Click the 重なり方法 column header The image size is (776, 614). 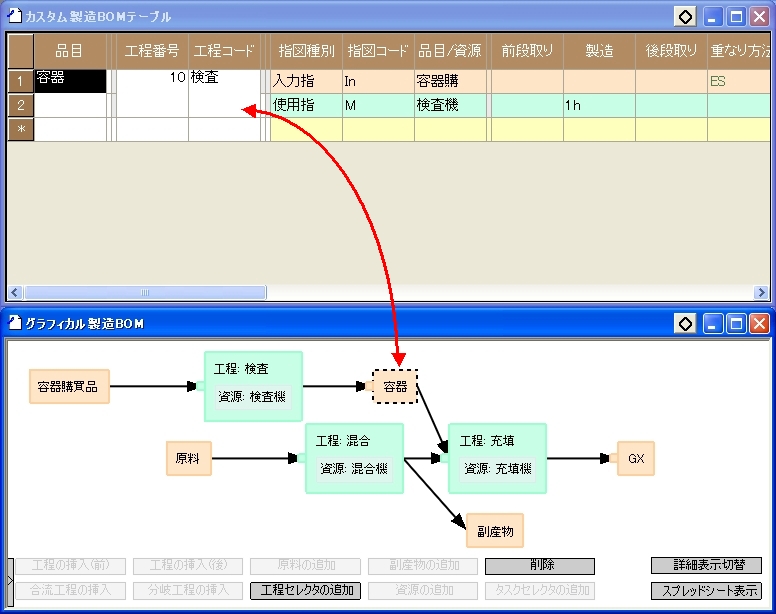coord(739,51)
